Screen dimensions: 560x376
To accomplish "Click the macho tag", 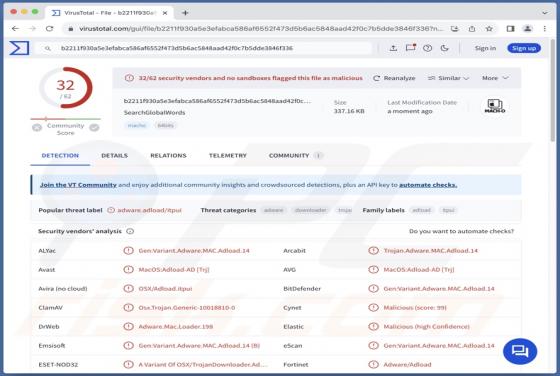I will (137, 125).
